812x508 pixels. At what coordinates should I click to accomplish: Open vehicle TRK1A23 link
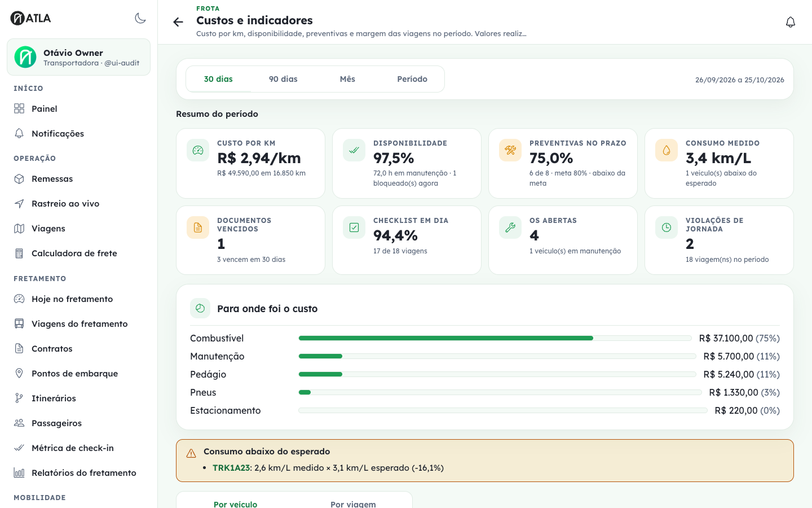pyautogui.click(x=231, y=468)
